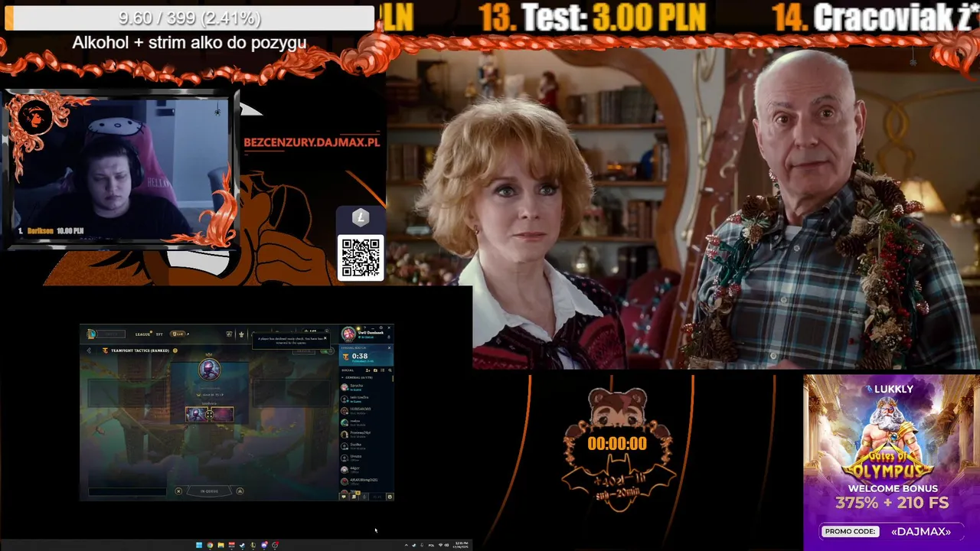Click the new folder icon in Social
The image size is (980, 551).
coord(375,370)
